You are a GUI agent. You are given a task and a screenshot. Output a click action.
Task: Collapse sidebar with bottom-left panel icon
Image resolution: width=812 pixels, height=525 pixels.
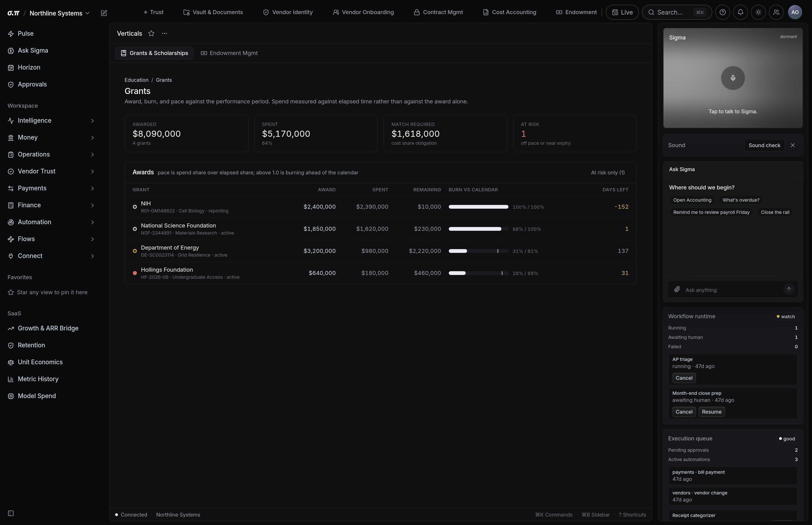click(11, 513)
